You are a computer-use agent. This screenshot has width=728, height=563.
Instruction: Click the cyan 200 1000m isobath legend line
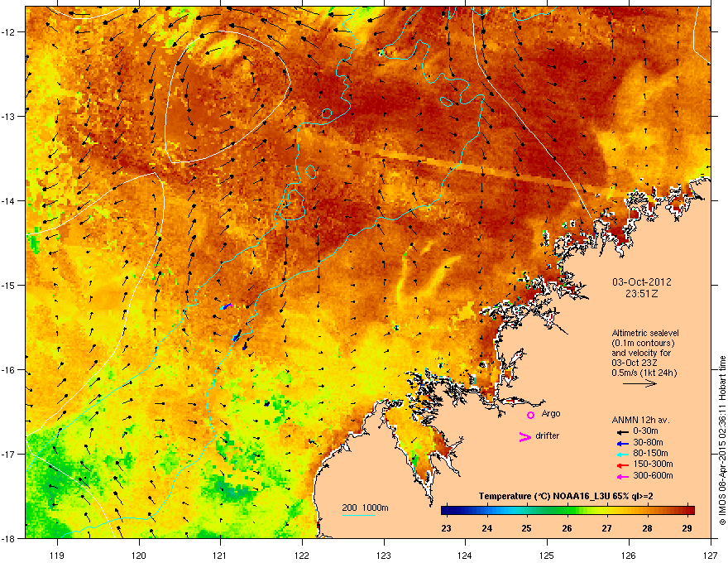tap(359, 515)
